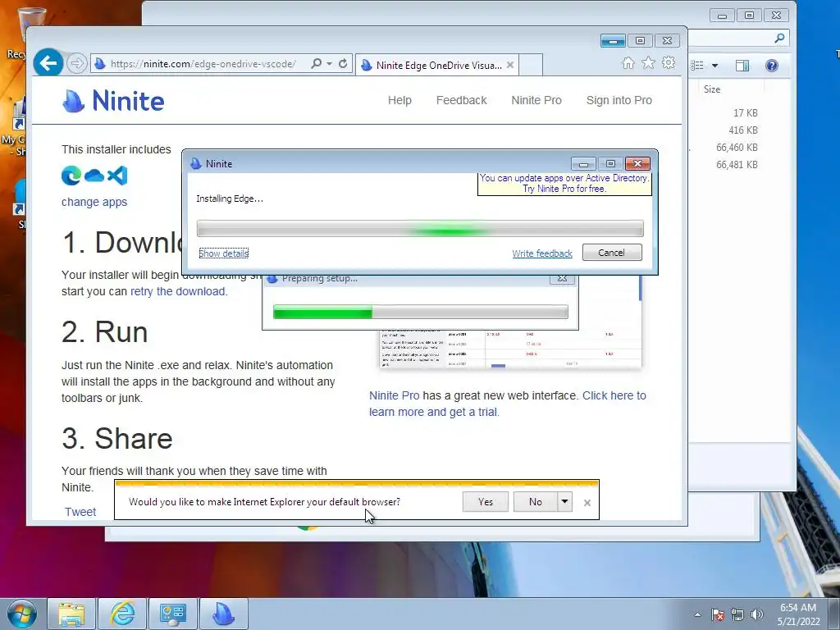
Task: Go back with the browser back arrow
Action: click(x=48, y=63)
